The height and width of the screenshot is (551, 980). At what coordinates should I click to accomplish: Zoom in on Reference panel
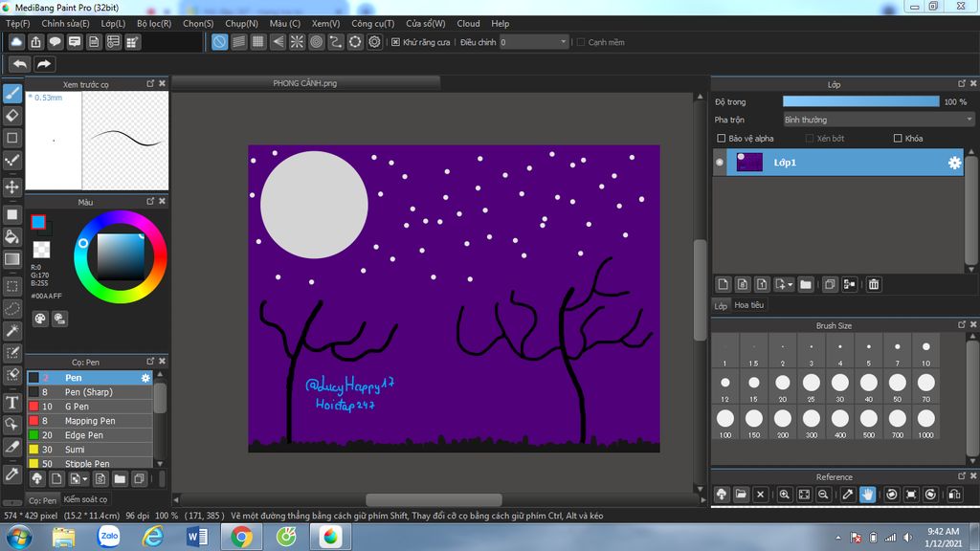click(x=785, y=495)
